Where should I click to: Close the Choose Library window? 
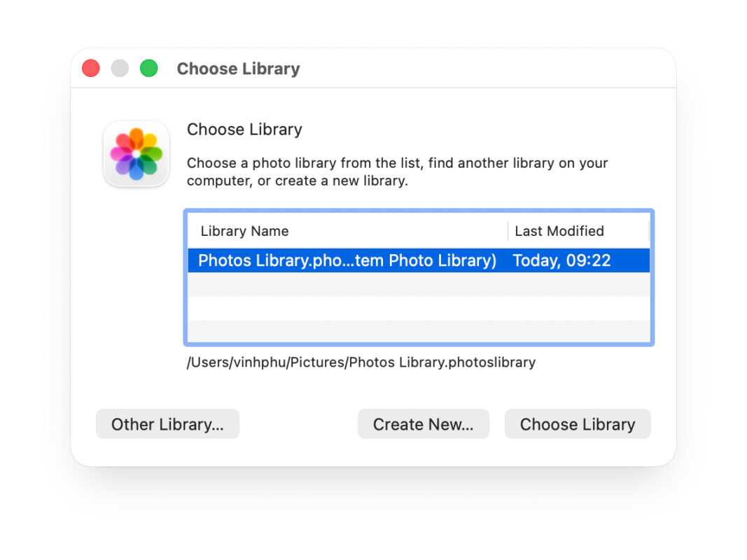coord(91,68)
